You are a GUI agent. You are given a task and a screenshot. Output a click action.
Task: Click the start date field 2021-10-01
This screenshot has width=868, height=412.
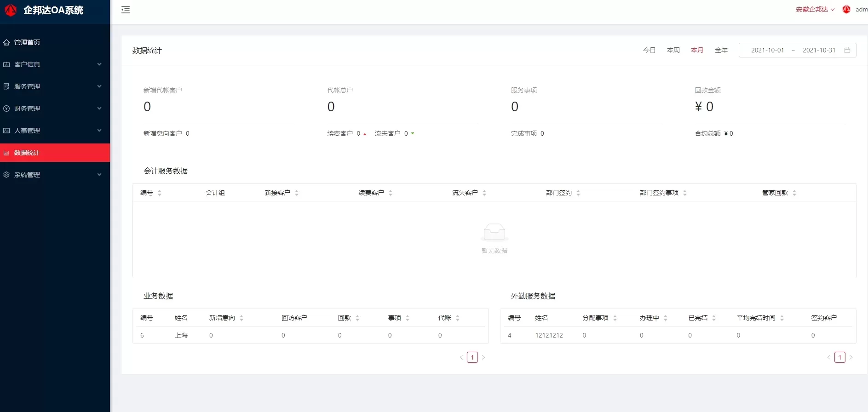[767, 50]
